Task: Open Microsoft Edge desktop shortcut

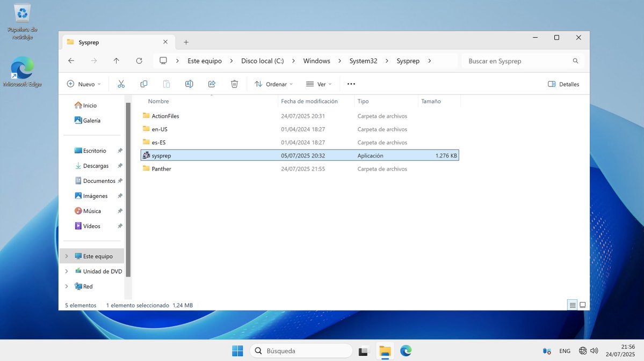Action: 22,72
